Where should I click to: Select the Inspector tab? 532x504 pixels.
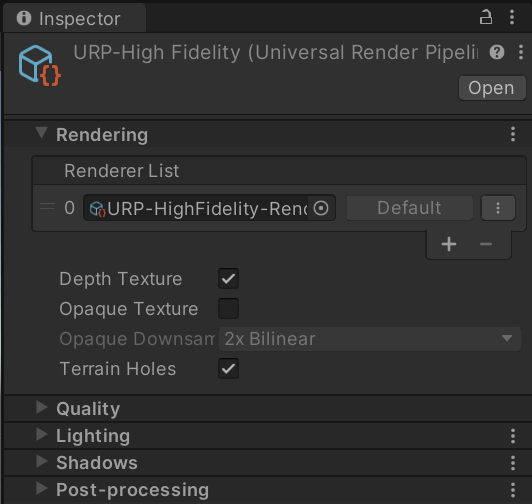75,18
